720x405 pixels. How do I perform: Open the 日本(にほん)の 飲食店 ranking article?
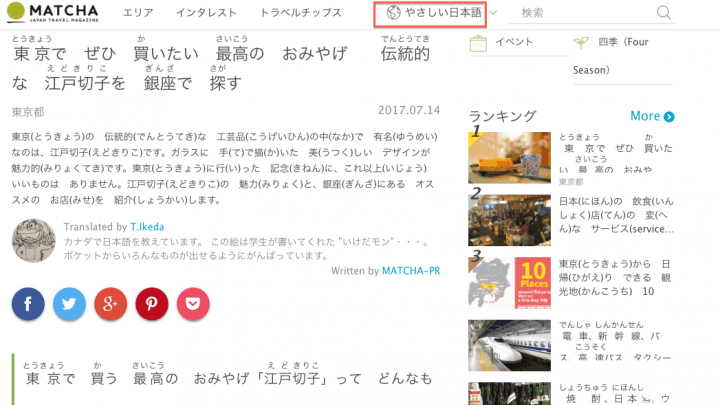(x=616, y=215)
